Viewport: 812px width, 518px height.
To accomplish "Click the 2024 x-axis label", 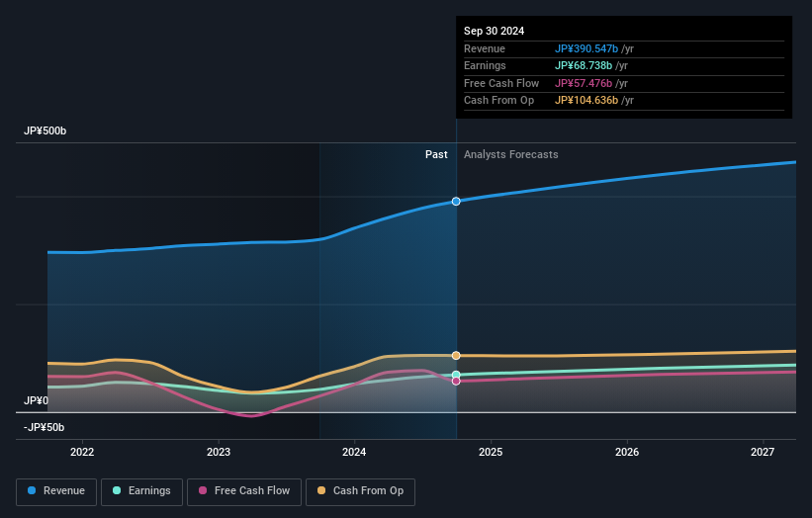I will pyautogui.click(x=354, y=452).
